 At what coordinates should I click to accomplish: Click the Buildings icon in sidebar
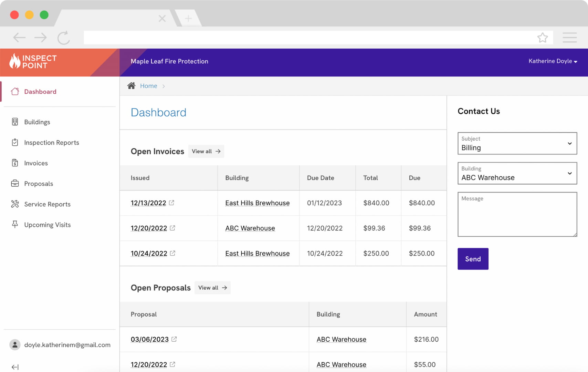15,122
